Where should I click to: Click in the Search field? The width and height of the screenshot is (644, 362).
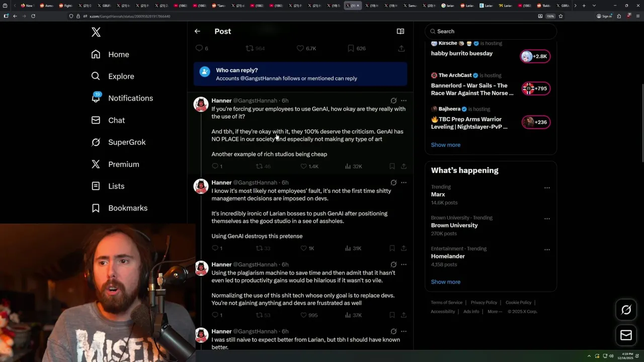pos(491,31)
